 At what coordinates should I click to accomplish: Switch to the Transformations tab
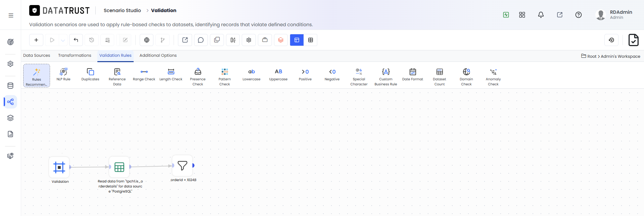click(x=75, y=55)
